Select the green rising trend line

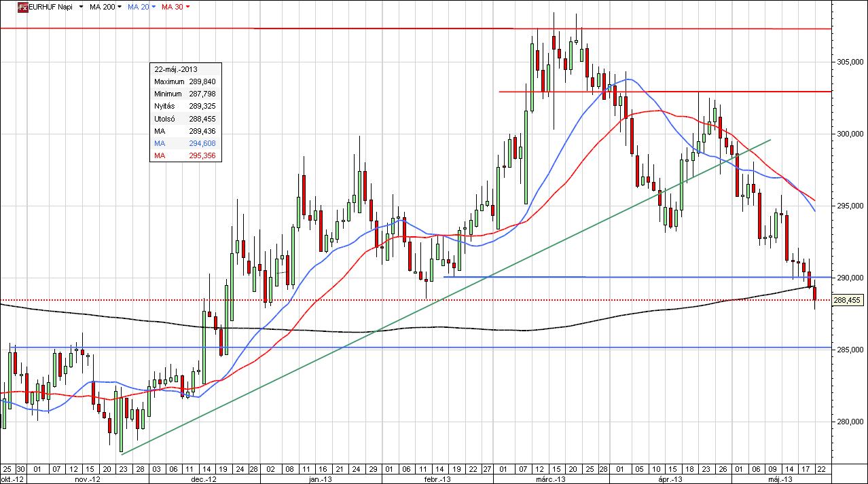click(x=446, y=296)
